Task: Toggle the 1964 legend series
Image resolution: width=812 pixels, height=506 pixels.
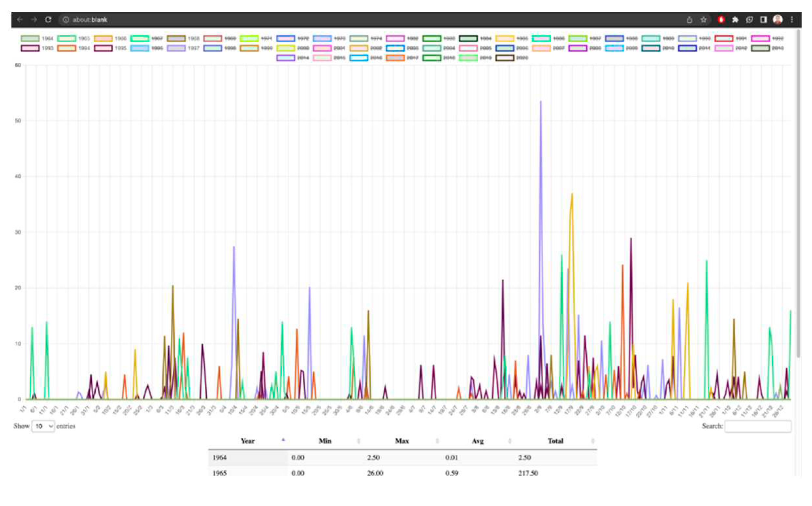Action: click(37, 39)
